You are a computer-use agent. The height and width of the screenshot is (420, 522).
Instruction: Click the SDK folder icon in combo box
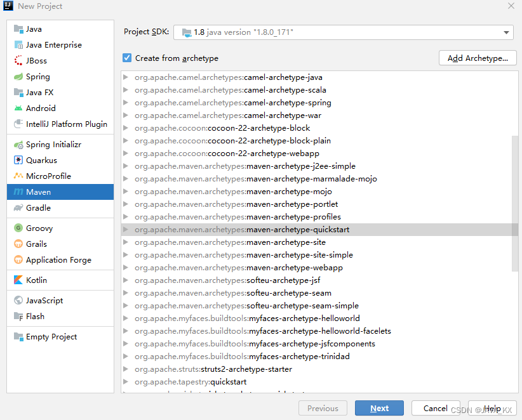coord(187,32)
